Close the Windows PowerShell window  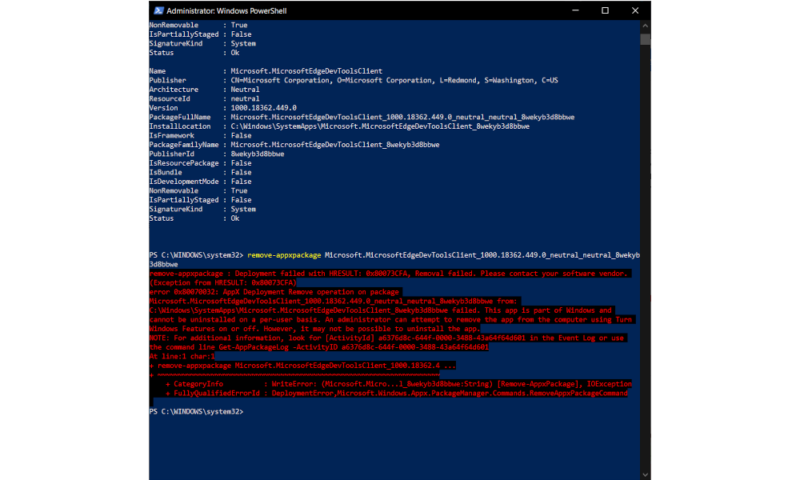point(635,11)
